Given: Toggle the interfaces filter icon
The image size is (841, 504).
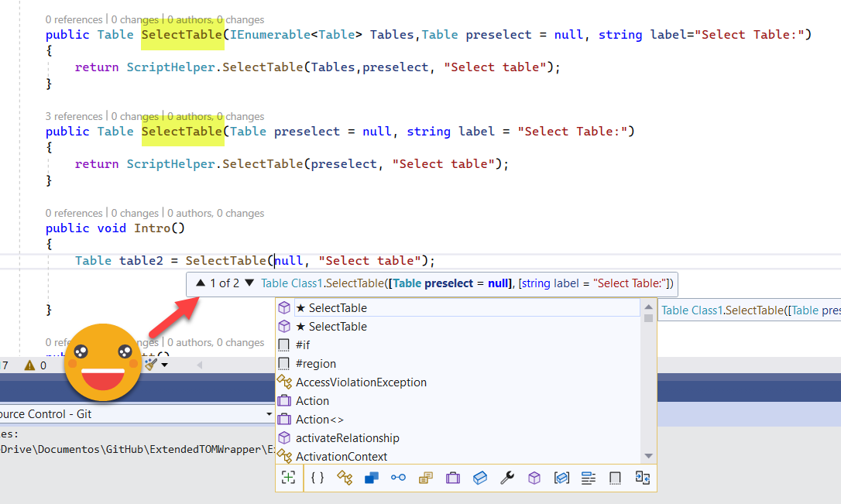Looking at the screenshot, I should click(x=398, y=478).
